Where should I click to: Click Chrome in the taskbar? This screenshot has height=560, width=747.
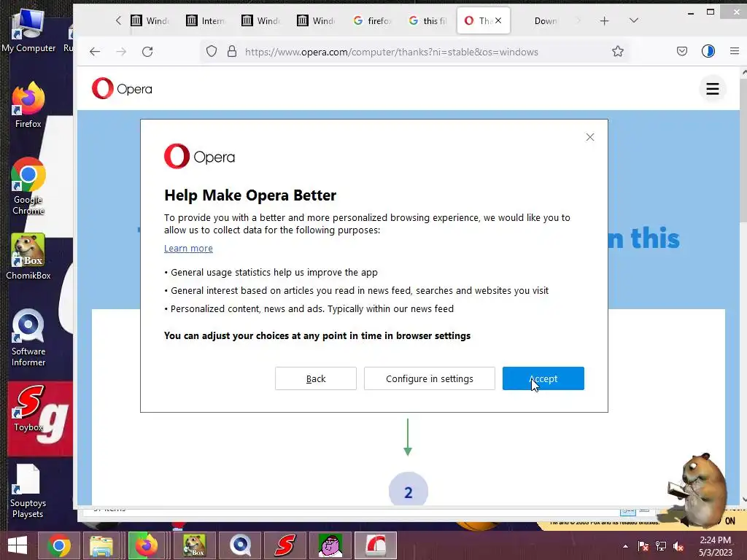[59, 545]
